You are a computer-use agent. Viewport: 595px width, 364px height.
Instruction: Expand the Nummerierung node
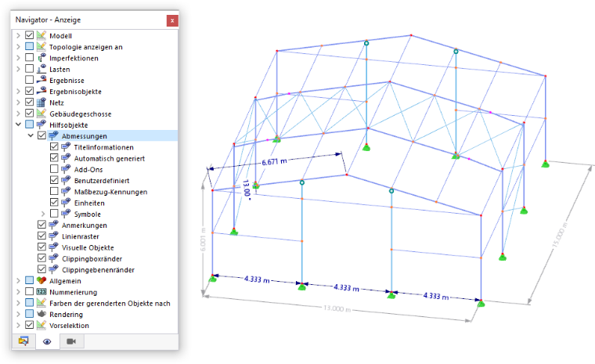tap(18, 292)
